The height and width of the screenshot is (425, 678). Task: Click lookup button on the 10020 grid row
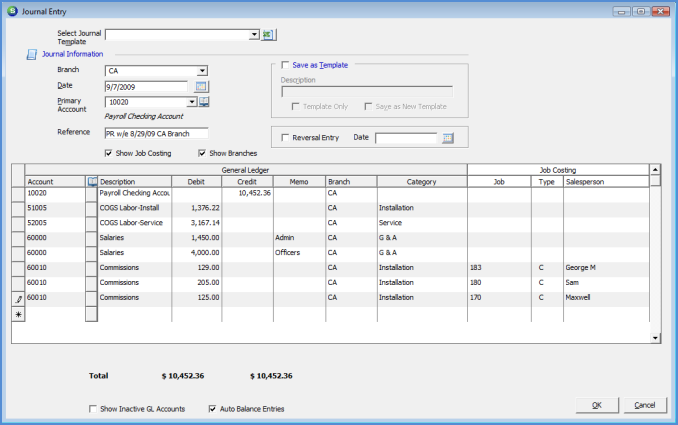click(x=91, y=194)
